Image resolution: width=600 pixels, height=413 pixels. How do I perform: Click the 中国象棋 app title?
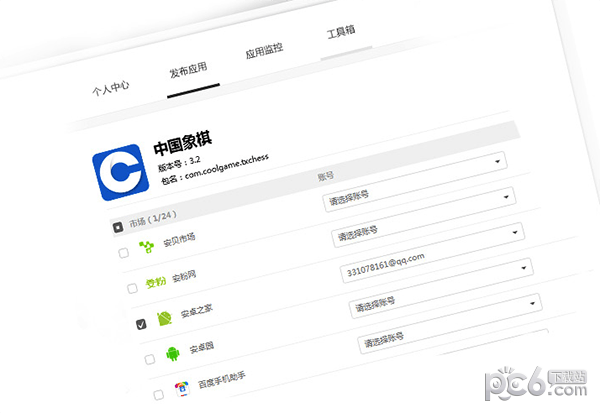pyautogui.click(x=183, y=143)
